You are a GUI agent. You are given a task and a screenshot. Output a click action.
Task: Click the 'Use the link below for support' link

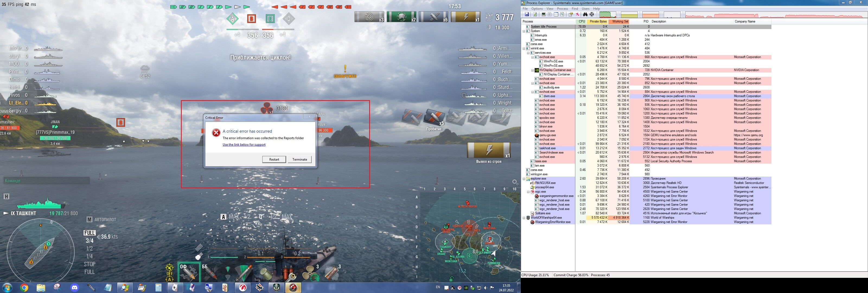tap(244, 145)
